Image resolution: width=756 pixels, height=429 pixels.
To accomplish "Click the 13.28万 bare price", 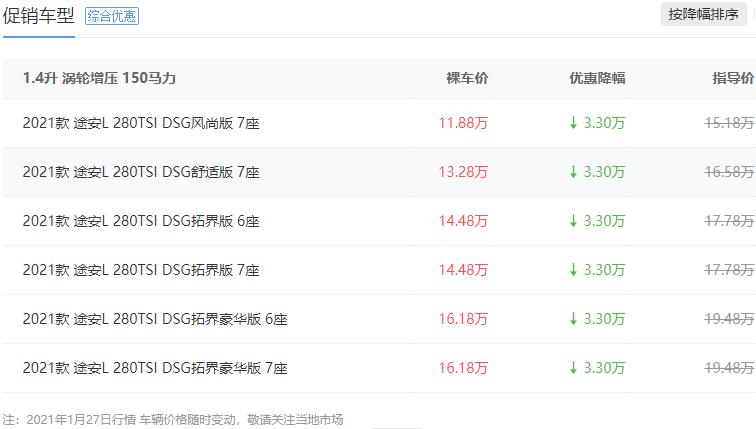I will tap(463, 172).
